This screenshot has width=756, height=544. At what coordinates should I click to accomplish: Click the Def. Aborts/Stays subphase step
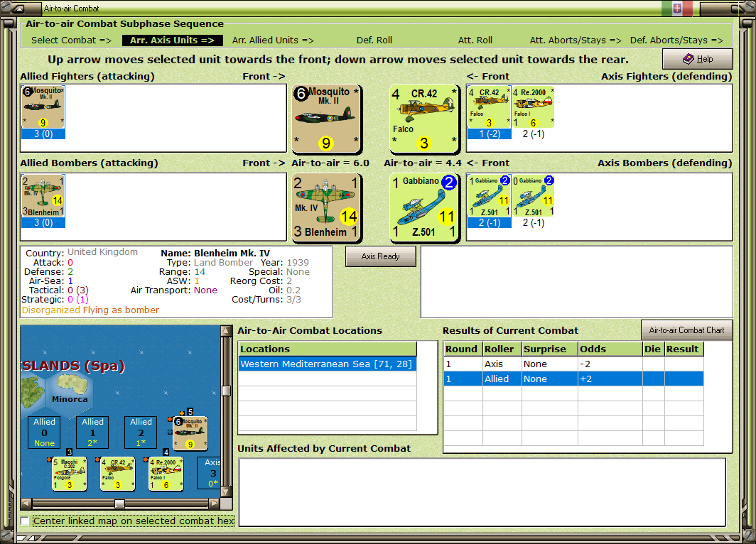676,40
